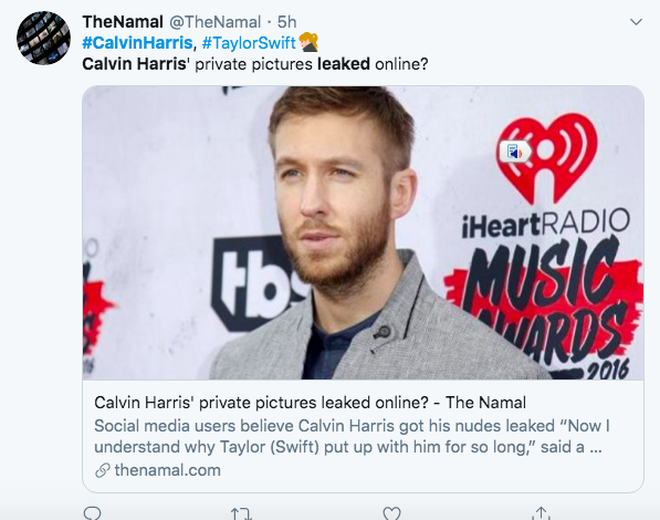
Task: Click the card headline mentioning The Namal
Action: 310,403
